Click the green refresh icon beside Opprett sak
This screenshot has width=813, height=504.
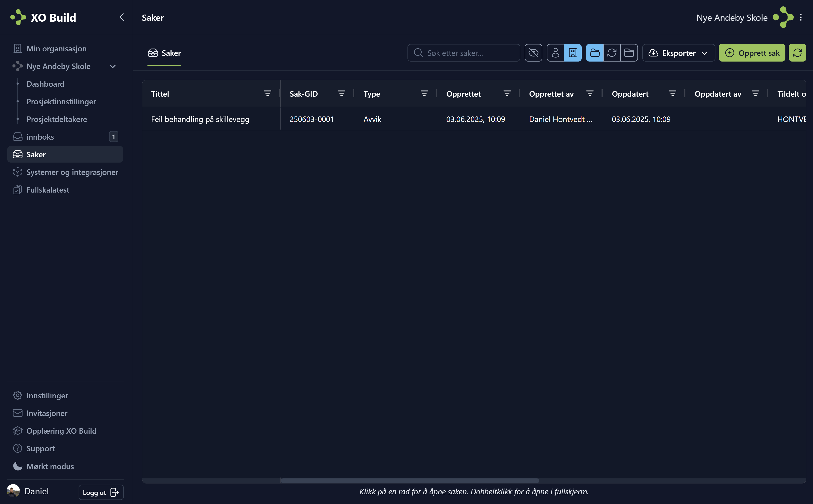798,53
